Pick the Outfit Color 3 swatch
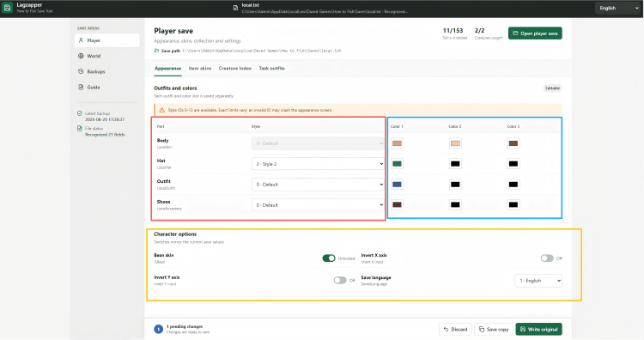The image size is (644, 340). pyautogui.click(x=513, y=185)
